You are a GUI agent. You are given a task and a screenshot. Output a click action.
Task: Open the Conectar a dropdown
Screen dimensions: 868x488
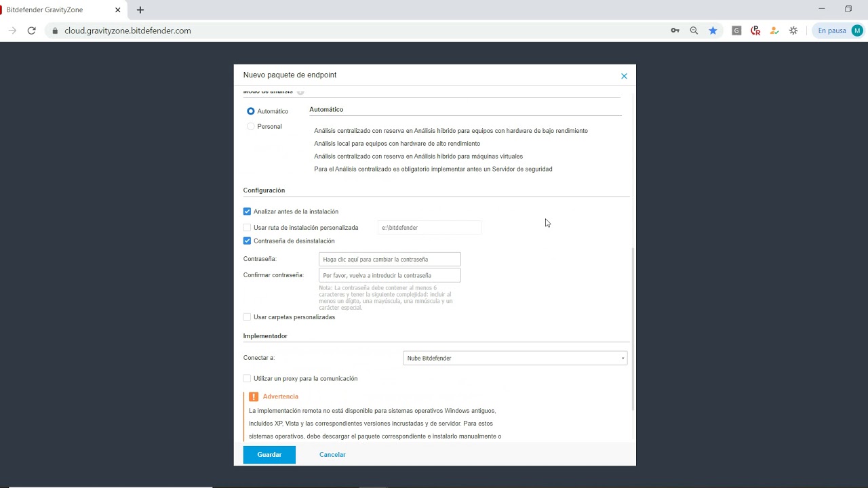coord(515,358)
